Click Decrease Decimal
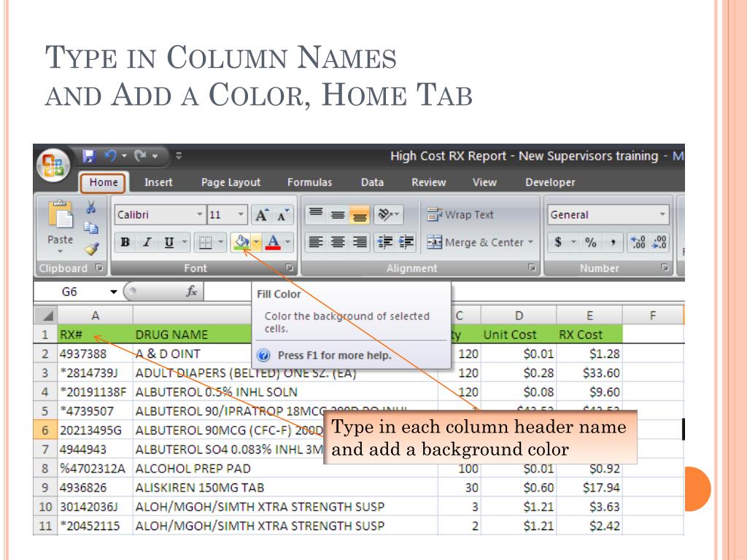The image size is (747, 560). 659,242
